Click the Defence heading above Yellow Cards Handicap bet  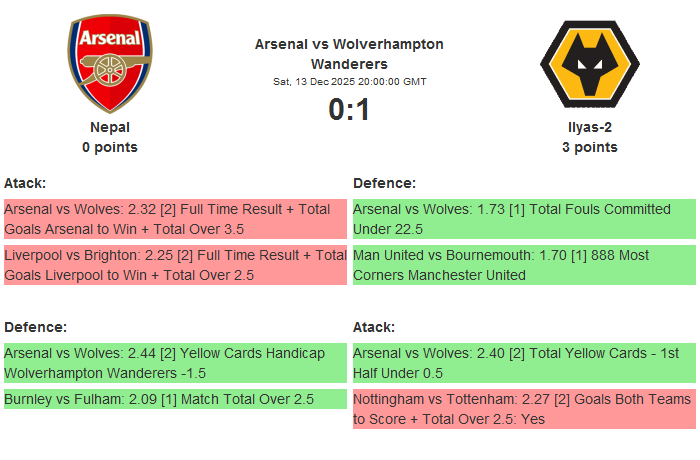coord(35,327)
